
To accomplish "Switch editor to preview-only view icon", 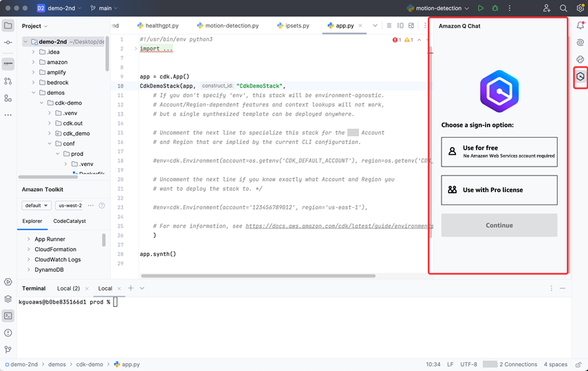I will coord(411,25).
